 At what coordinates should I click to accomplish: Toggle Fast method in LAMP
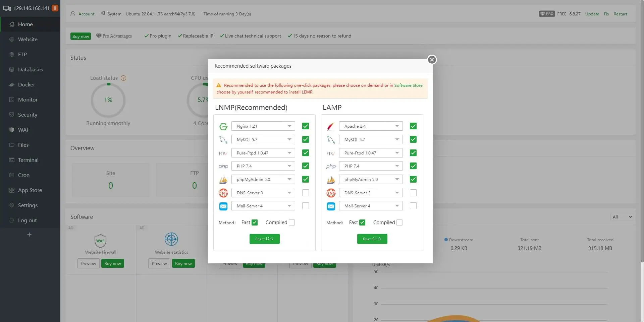pos(362,222)
